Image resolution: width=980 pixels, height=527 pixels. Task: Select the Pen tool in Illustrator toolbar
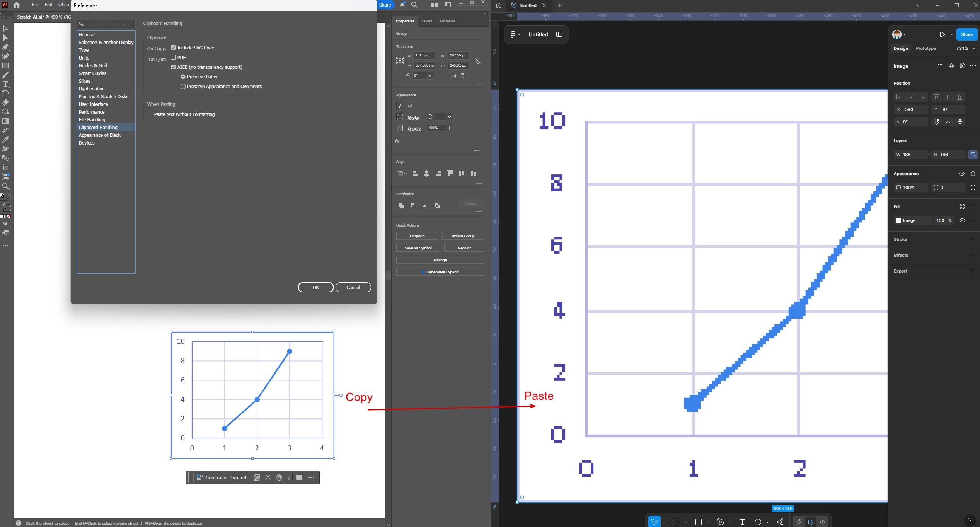pos(5,47)
